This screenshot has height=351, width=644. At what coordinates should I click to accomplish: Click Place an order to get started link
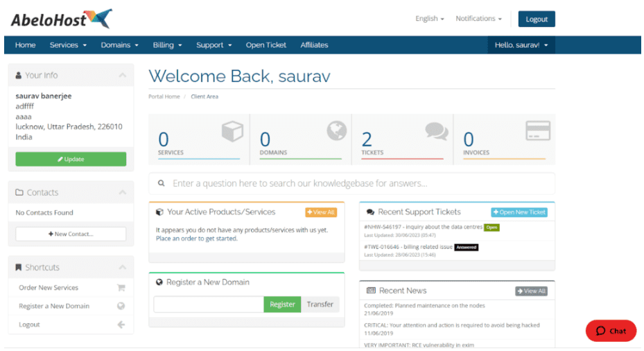coord(196,239)
